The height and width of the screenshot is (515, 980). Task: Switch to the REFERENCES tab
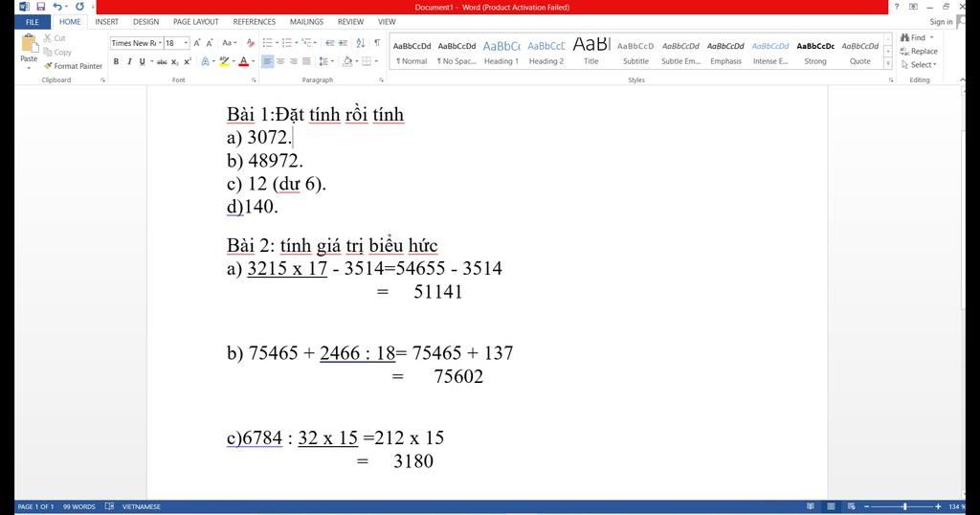pyautogui.click(x=255, y=22)
